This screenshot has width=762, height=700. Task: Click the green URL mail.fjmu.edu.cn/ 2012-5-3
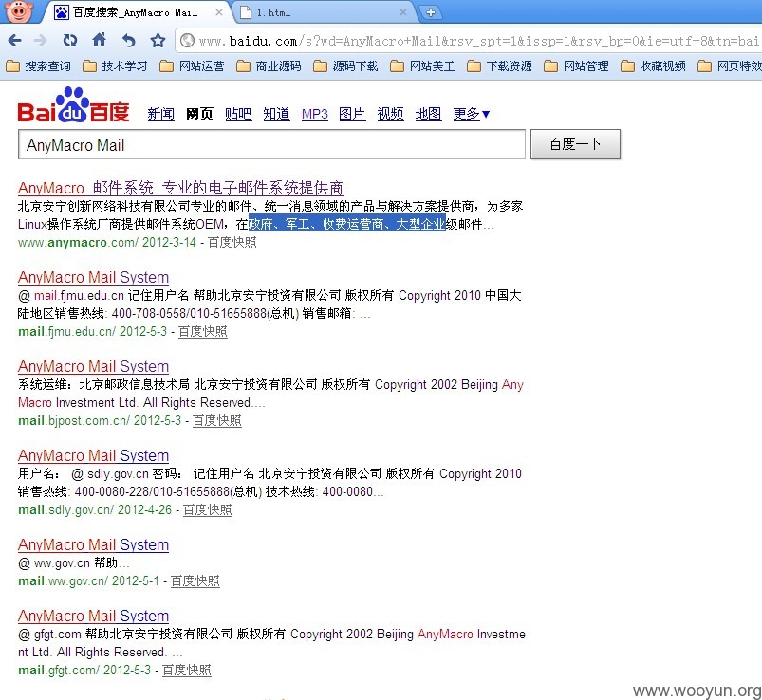[x=92, y=331]
